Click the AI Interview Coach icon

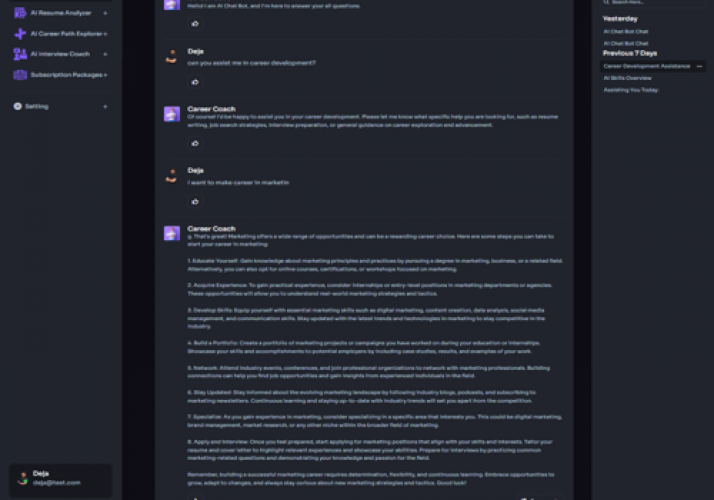[x=20, y=54]
